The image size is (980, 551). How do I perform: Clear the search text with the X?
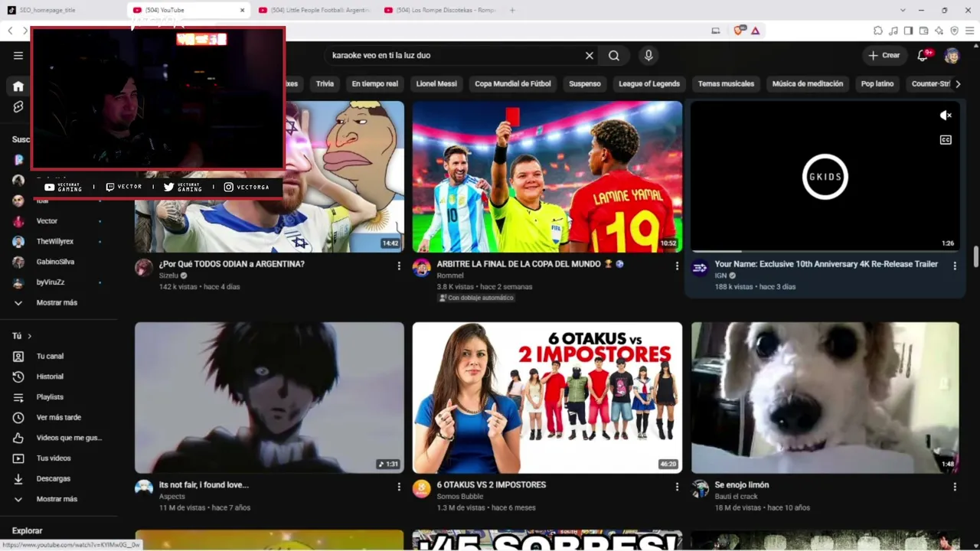[x=590, y=55]
